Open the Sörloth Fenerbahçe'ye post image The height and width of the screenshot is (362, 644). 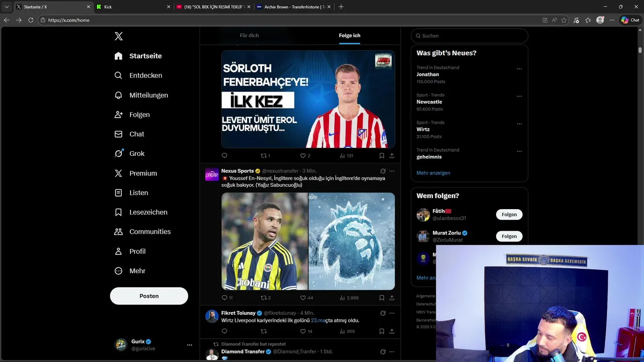[x=308, y=99]
